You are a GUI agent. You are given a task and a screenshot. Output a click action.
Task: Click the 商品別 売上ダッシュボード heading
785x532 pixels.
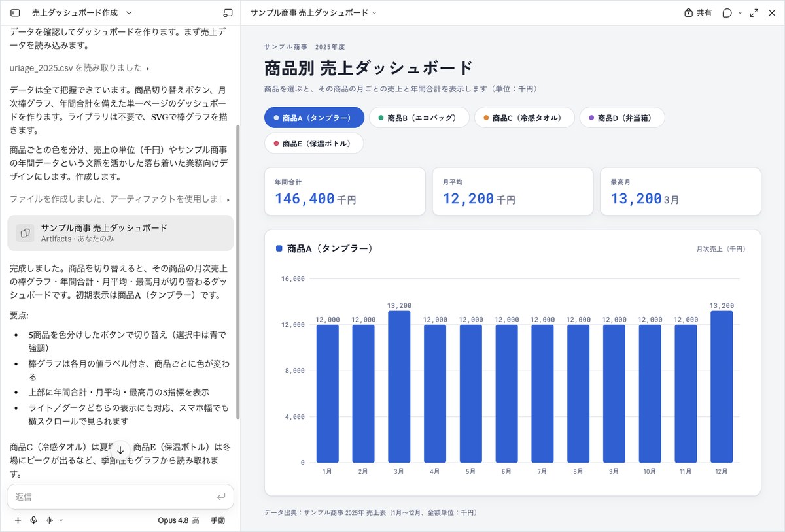click(368, 68)
